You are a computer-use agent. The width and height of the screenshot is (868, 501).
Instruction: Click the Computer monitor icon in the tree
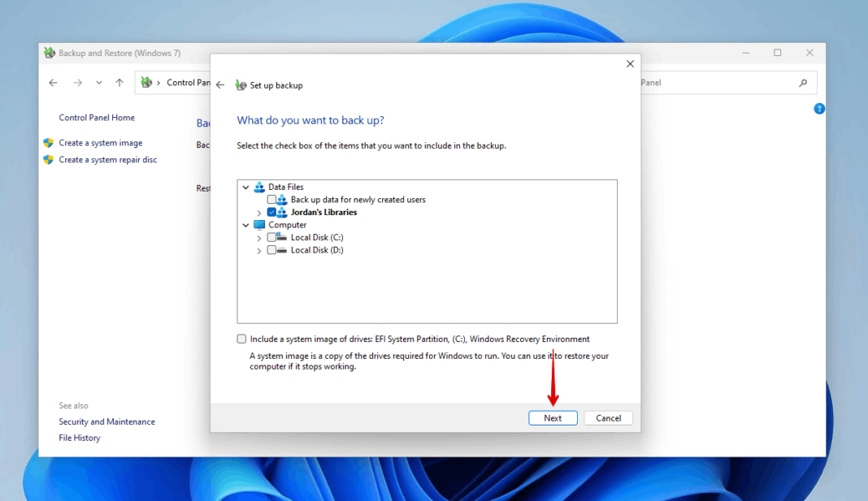(x=259, y=225)
